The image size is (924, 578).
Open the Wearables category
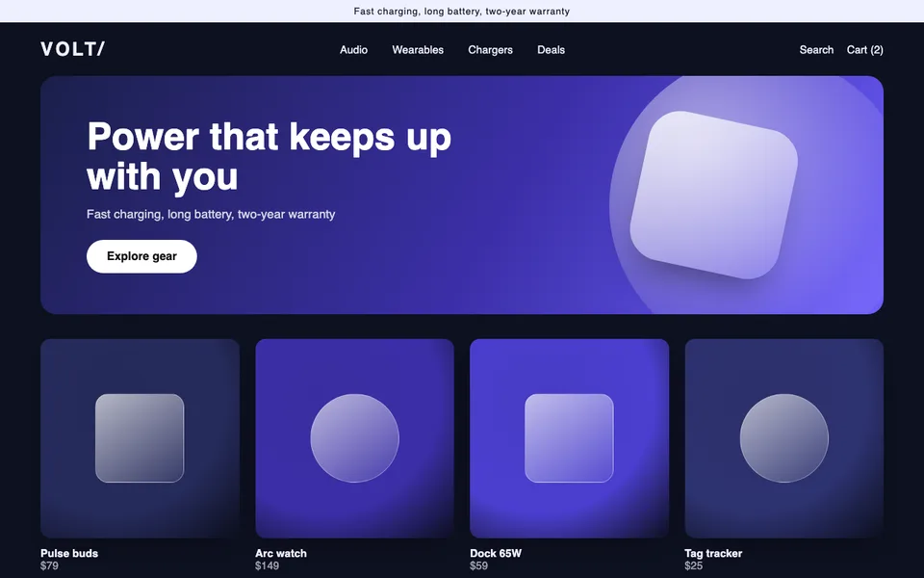click(418, 50)
